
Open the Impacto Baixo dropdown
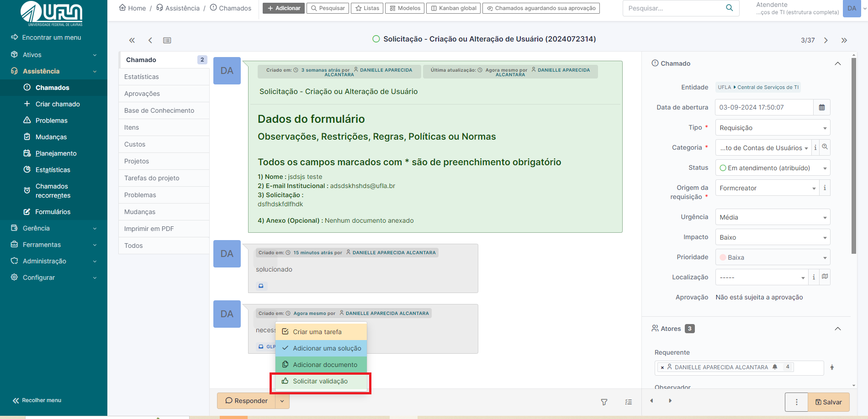point(773,237)
